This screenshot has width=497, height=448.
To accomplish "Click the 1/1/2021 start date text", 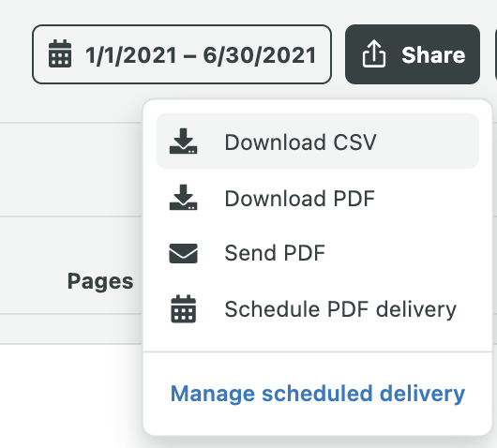I will (x=131, y=55).
